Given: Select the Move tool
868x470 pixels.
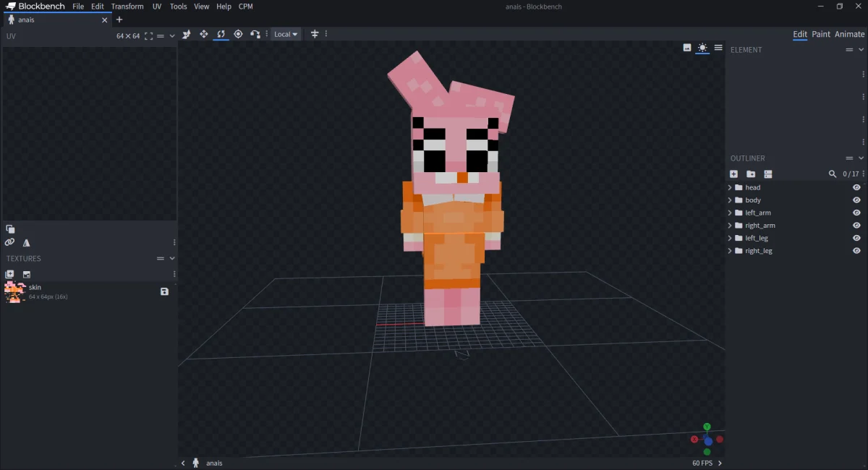Looking at the screenshot, I should click(203, 34).
